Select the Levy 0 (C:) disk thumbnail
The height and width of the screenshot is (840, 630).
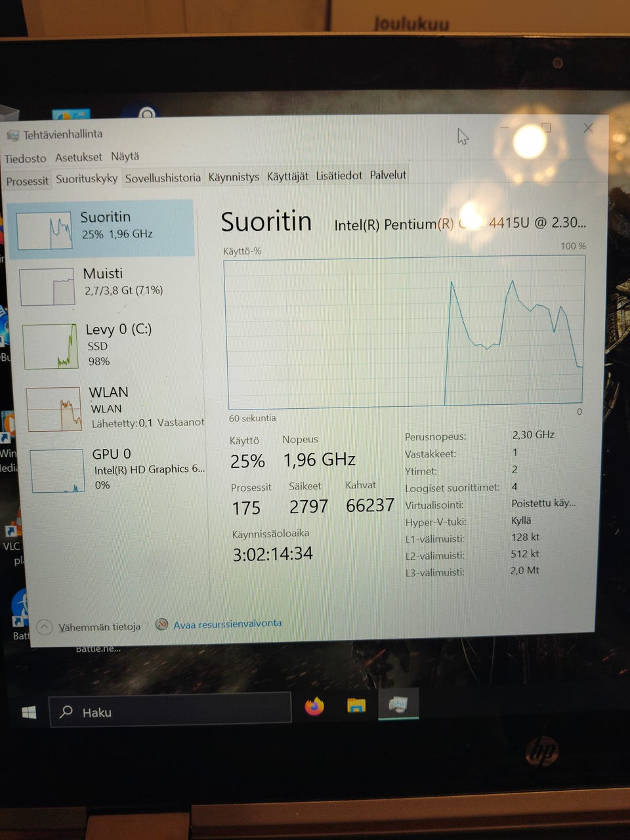click(x=51, y=346)
